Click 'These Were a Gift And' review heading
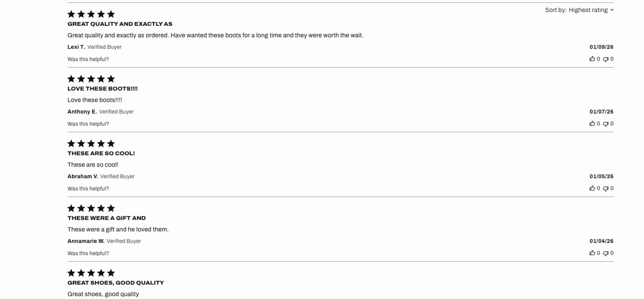Image resolution: width=644 pixels, height=299 pixels. (x=107, y=218)
